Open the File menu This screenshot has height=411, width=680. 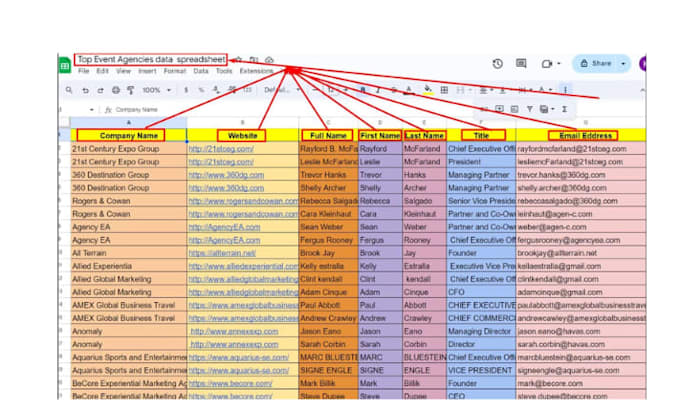click(x=84, y=71)
